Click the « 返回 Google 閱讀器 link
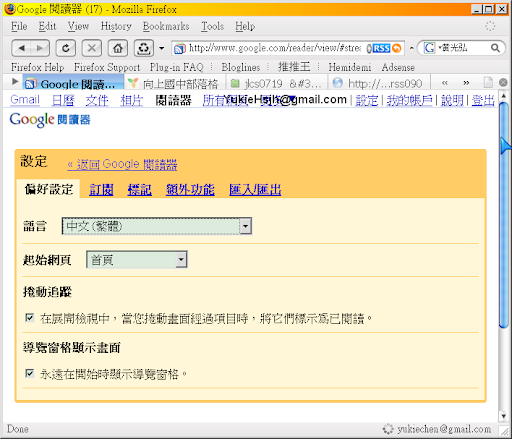 tap(122, 164)
